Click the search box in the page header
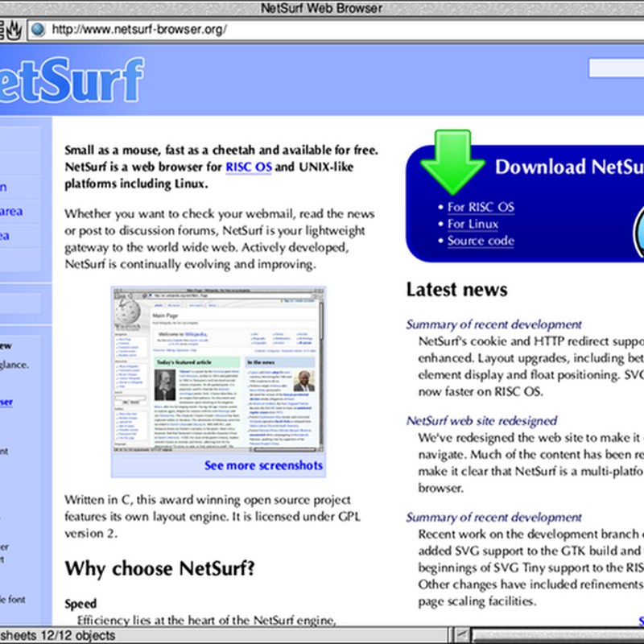 click(x=616, y=68)
